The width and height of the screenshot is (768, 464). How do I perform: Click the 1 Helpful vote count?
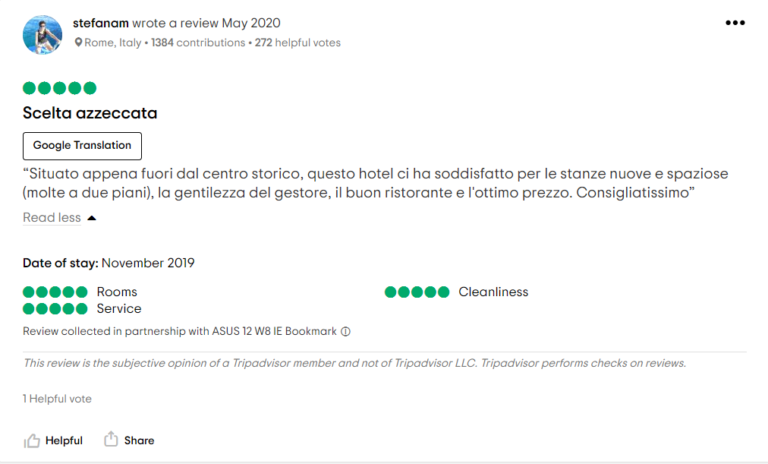coord(57,399)
